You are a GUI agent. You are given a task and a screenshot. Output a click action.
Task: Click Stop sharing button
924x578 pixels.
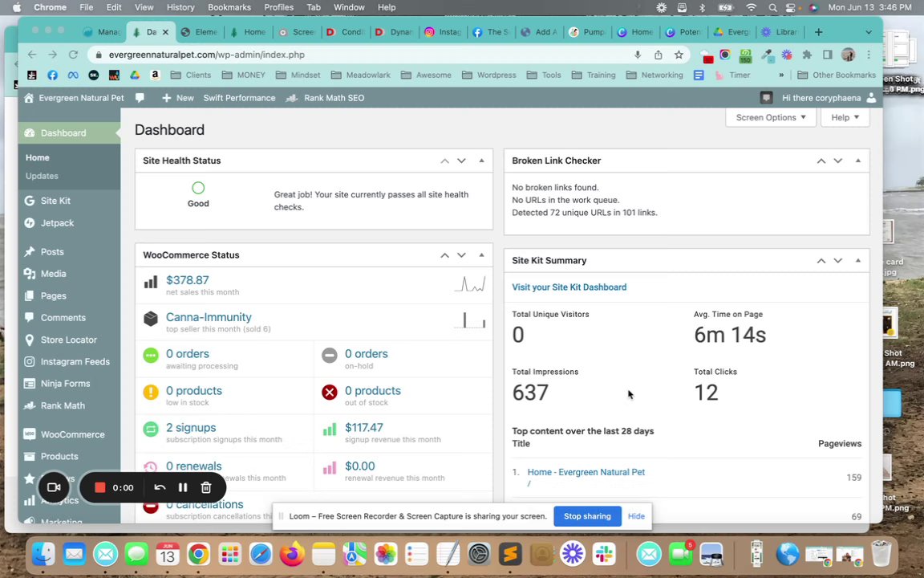tap(587, 516)
